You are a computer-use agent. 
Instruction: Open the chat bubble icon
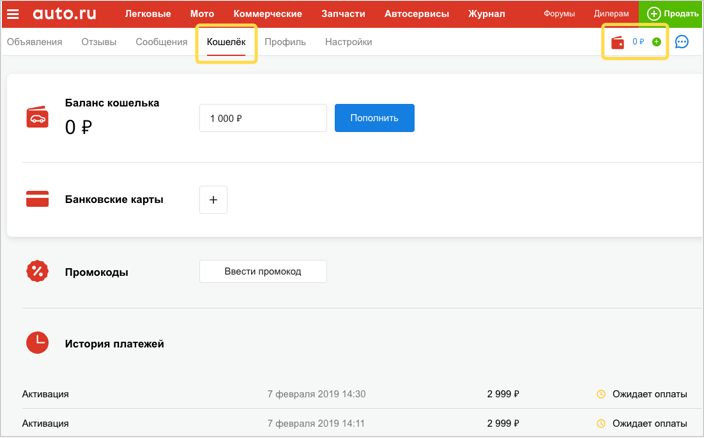coord(682,42)
